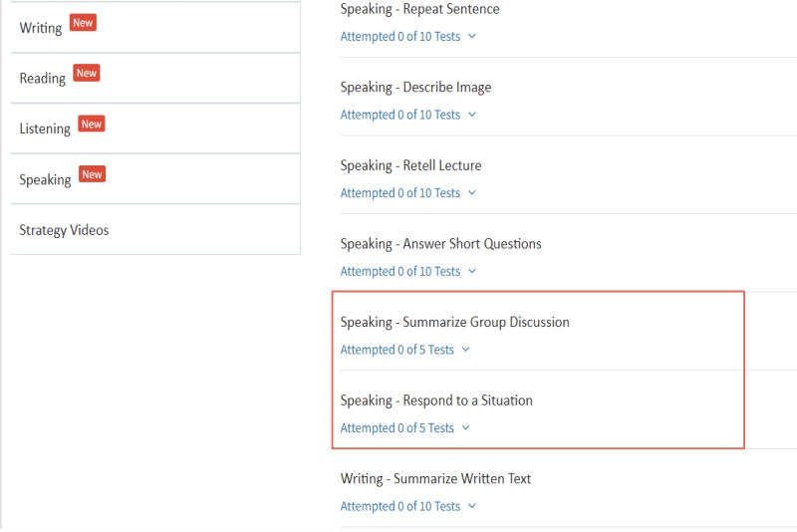
Task: Click the New badge next to Writing
Action: 83,23
